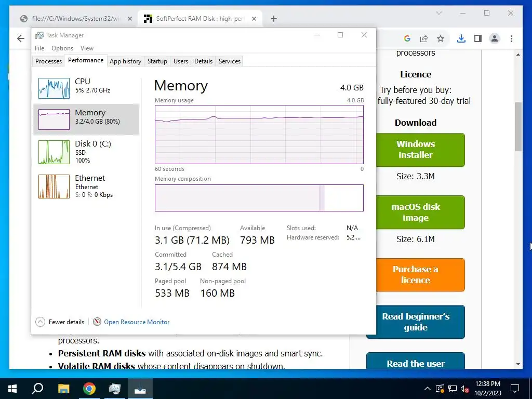The height and width of the screenshot is (399, 532).
Task: Open Resource Monitor link
Action: point(137,322)
